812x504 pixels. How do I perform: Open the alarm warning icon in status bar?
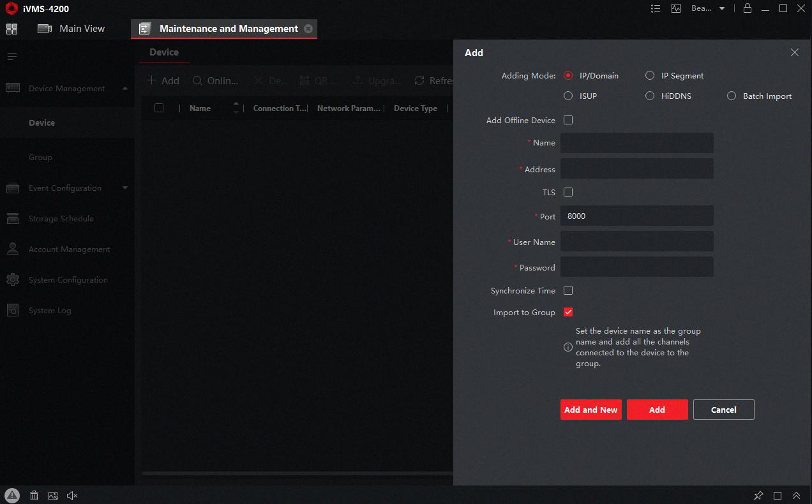(13, 495)
